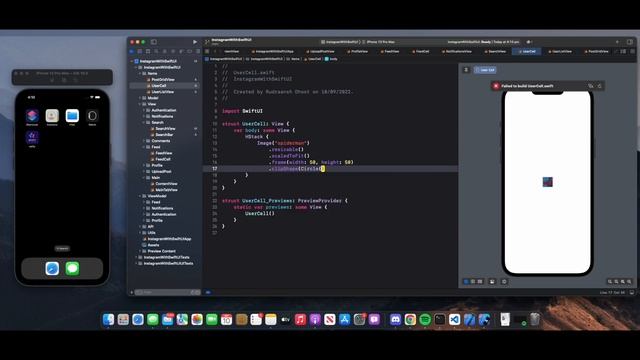Run the project with the play button
This screenshot has height=360, width=640.
pos(195,42)
